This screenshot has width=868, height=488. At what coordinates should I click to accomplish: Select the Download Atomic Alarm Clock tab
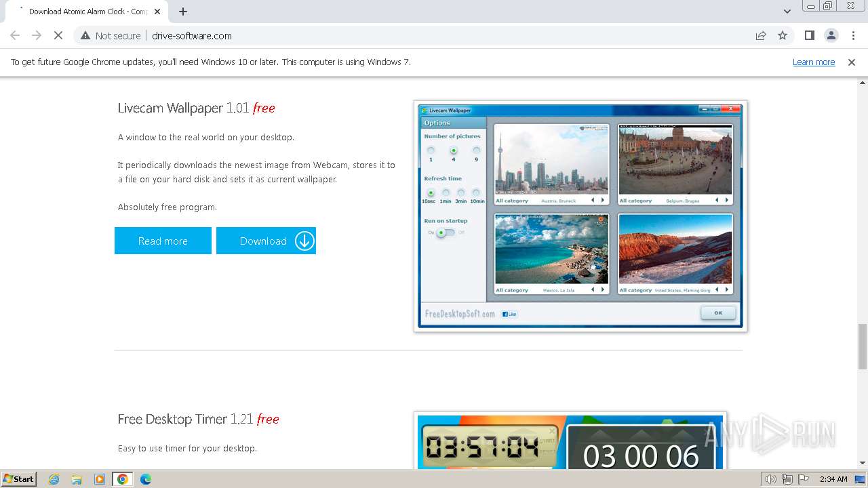pos(86,12)
